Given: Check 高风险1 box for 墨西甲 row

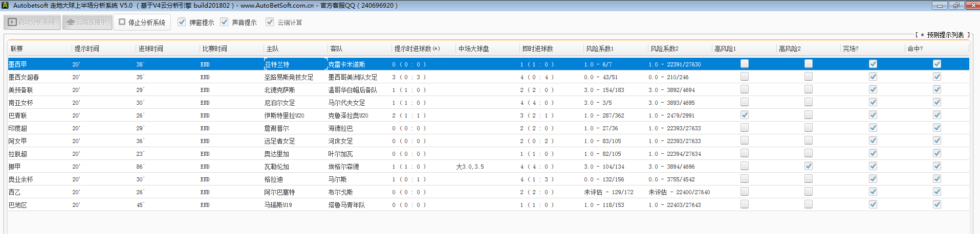Looking at the screenshot, I should pyautogui.click(x=745, y=64).
